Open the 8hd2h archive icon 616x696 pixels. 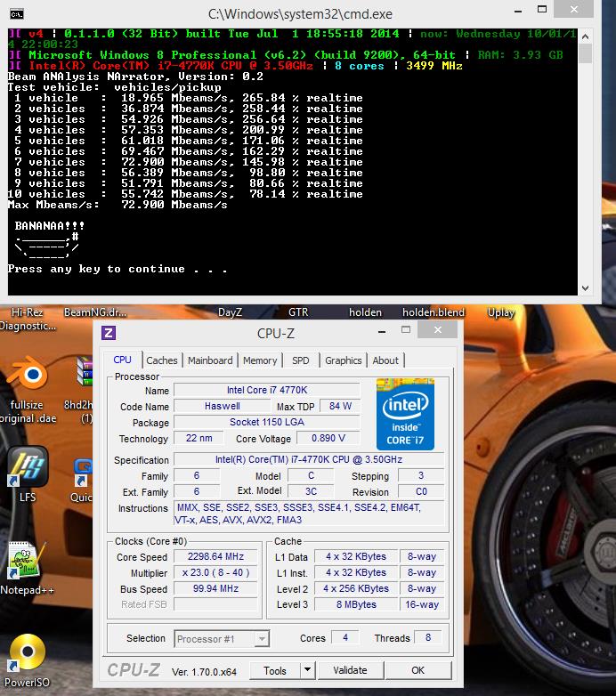85,371
